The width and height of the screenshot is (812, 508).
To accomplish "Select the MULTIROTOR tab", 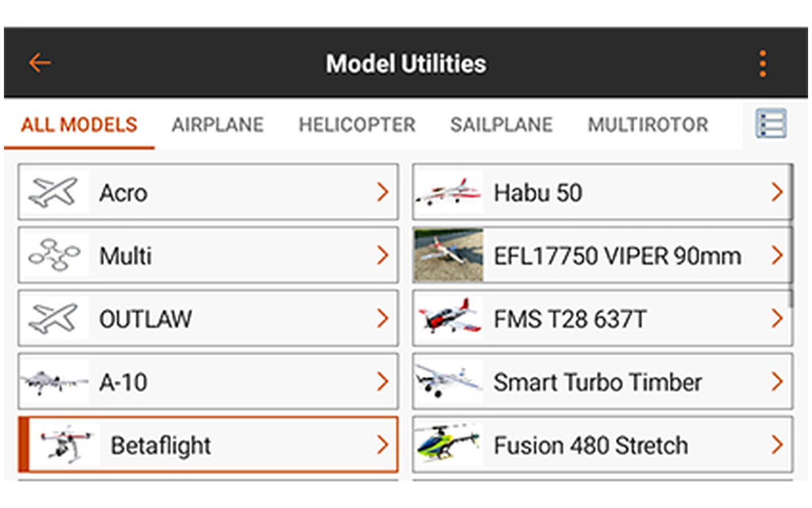I will [x=648, y=125].
